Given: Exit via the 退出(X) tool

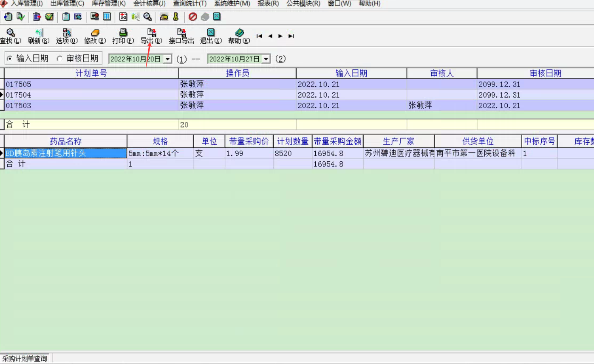Looking at the screenshot, I should (x=211, y=37).
